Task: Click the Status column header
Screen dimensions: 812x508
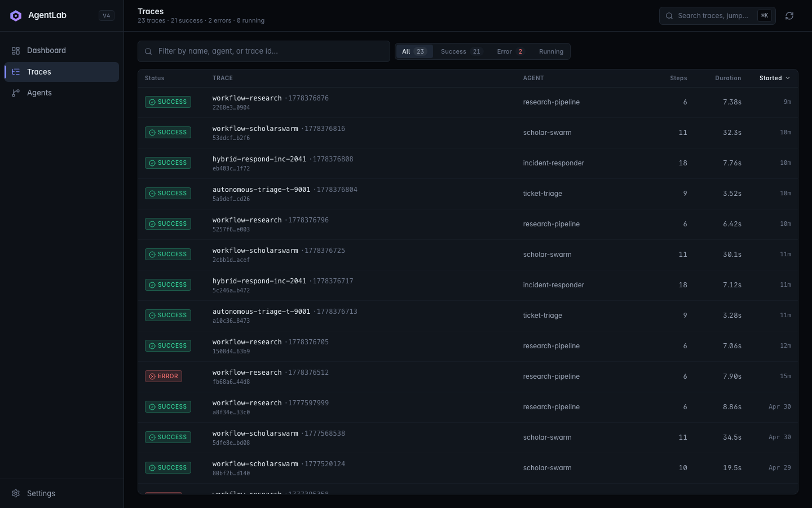Action: pos(155,78)
